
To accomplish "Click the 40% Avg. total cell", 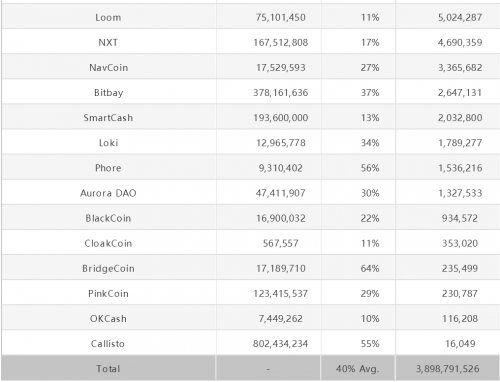I will (357, 369).
